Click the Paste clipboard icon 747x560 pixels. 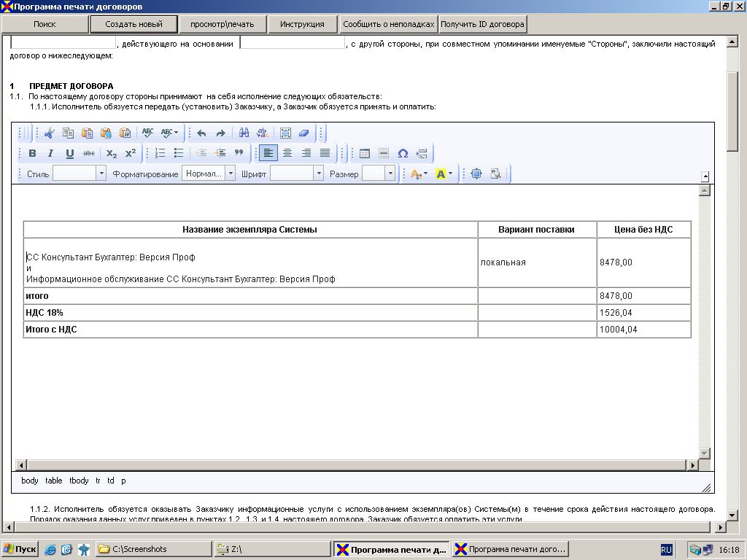(x=88, y=133)
